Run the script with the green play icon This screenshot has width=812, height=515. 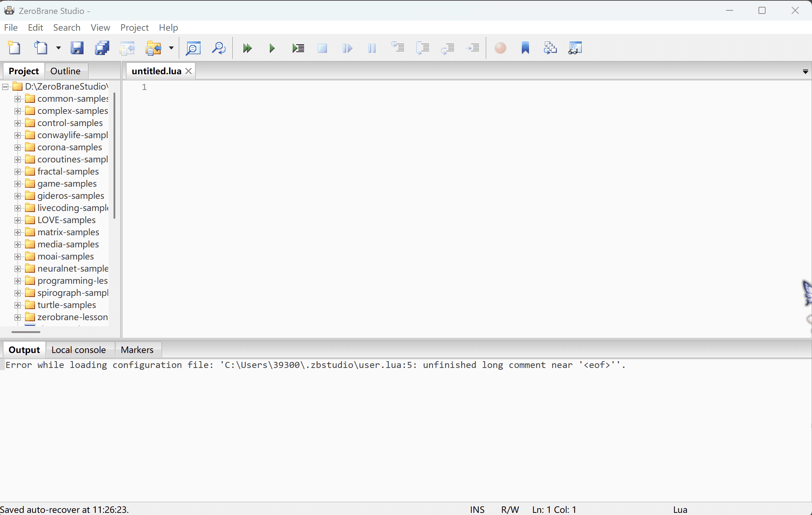272,48
